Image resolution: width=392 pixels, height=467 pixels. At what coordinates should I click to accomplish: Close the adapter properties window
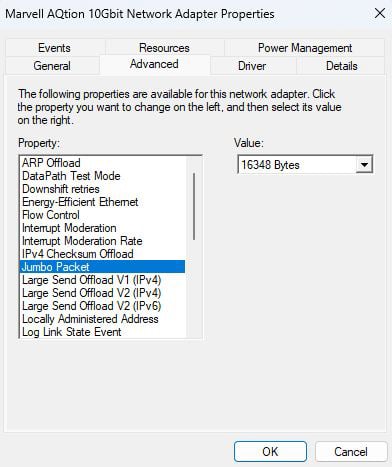point(380,14)
